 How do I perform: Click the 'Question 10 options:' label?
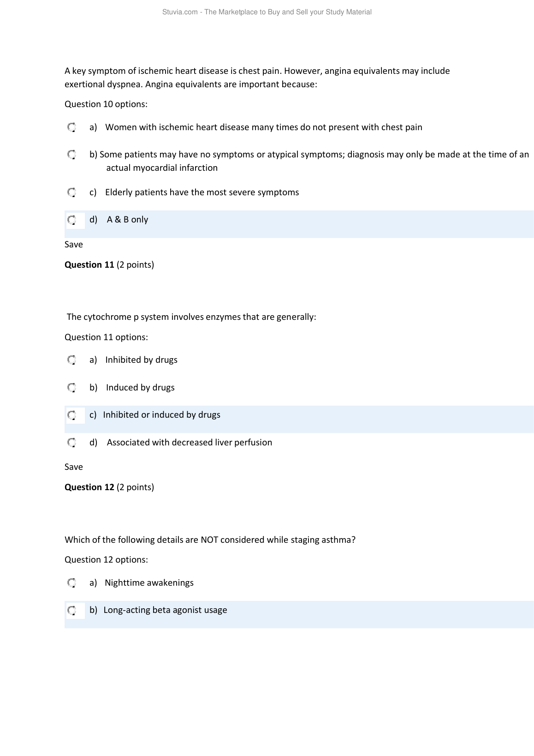coord(106,104)
